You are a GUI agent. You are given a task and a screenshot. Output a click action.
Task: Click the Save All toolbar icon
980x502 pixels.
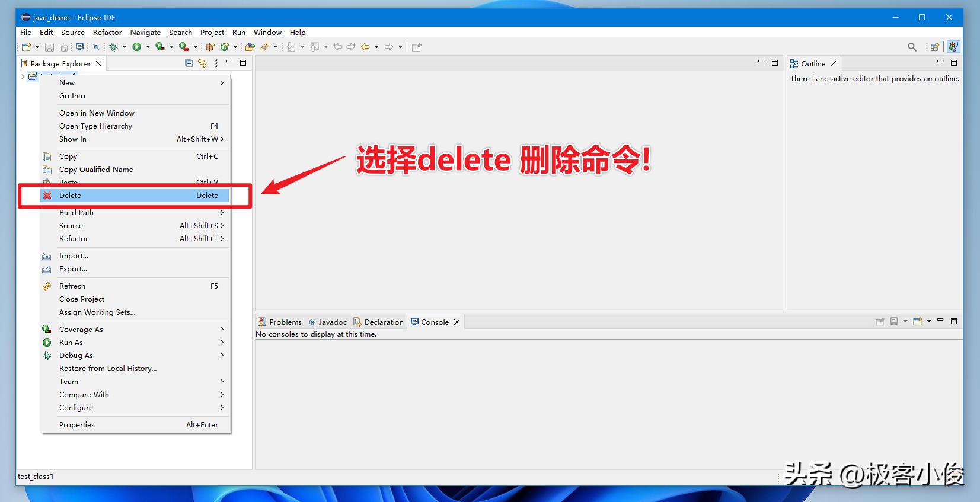pos(63,47)
